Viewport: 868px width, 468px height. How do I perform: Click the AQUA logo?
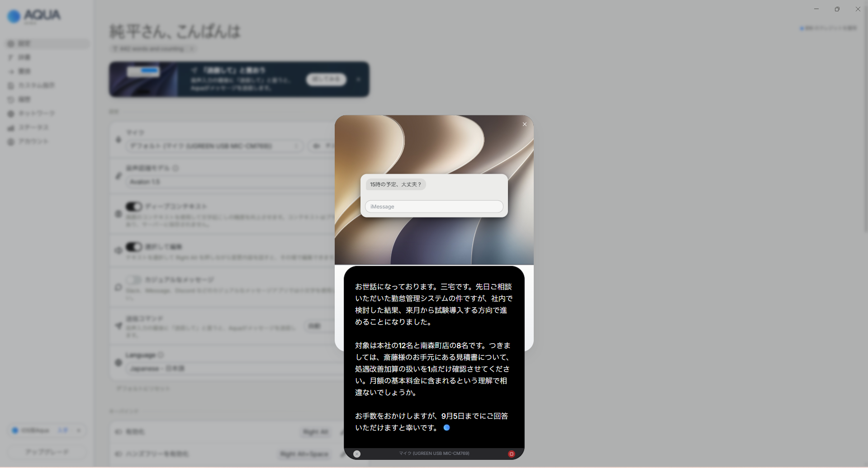click(34, 16)
